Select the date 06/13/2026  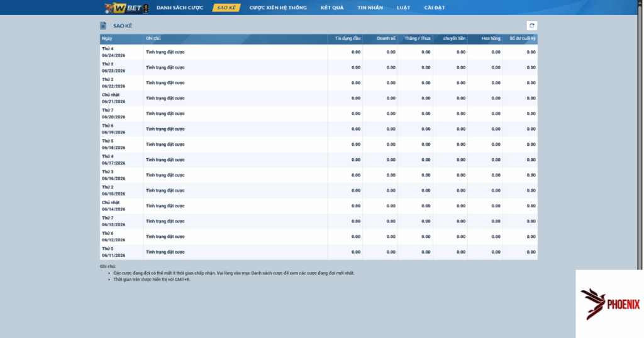pos(114,225)
